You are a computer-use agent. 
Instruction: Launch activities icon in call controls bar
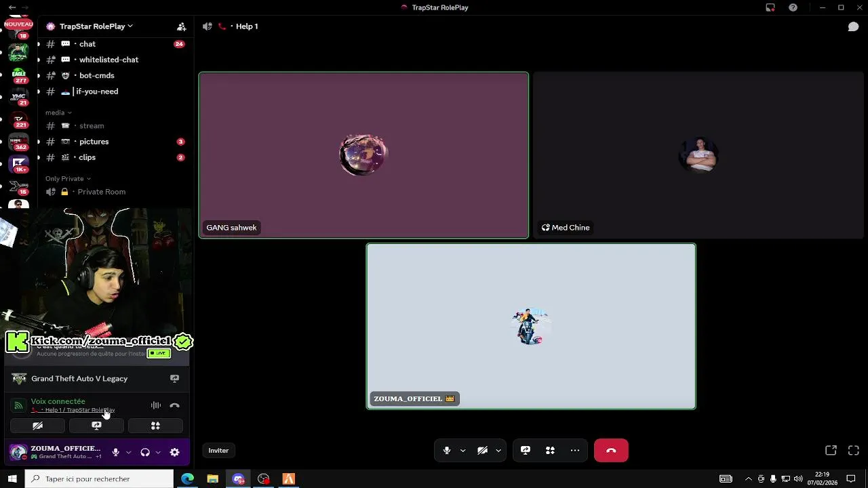click(x=550, y=450)
